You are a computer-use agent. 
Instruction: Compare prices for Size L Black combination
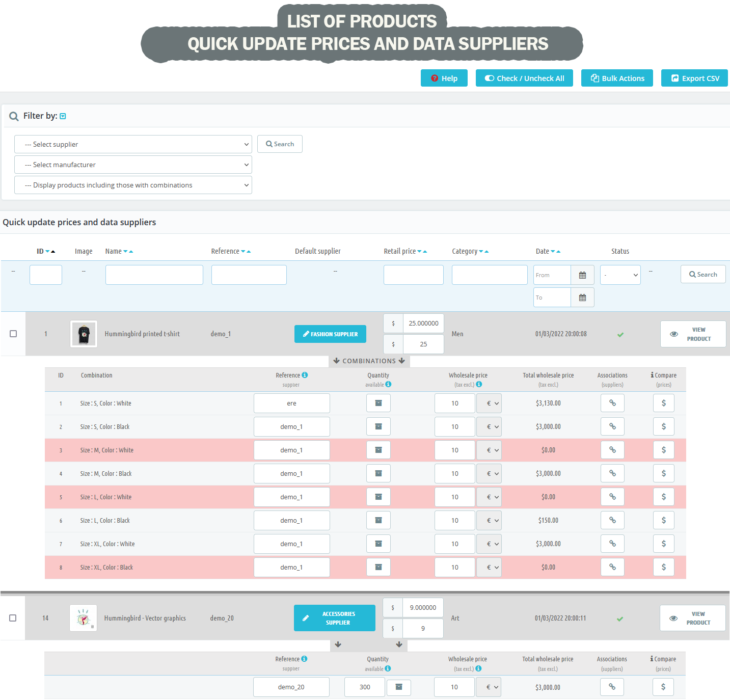point(663,520)
